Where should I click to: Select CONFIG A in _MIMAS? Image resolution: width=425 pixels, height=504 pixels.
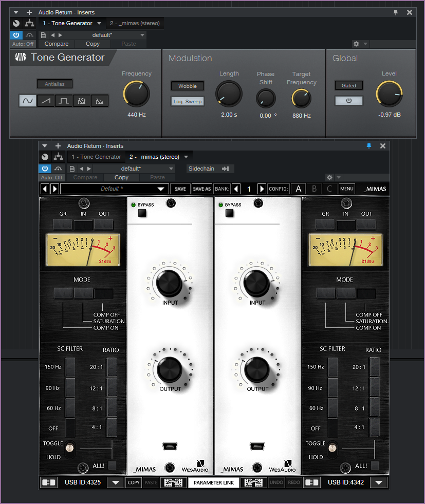pos(299,189)
